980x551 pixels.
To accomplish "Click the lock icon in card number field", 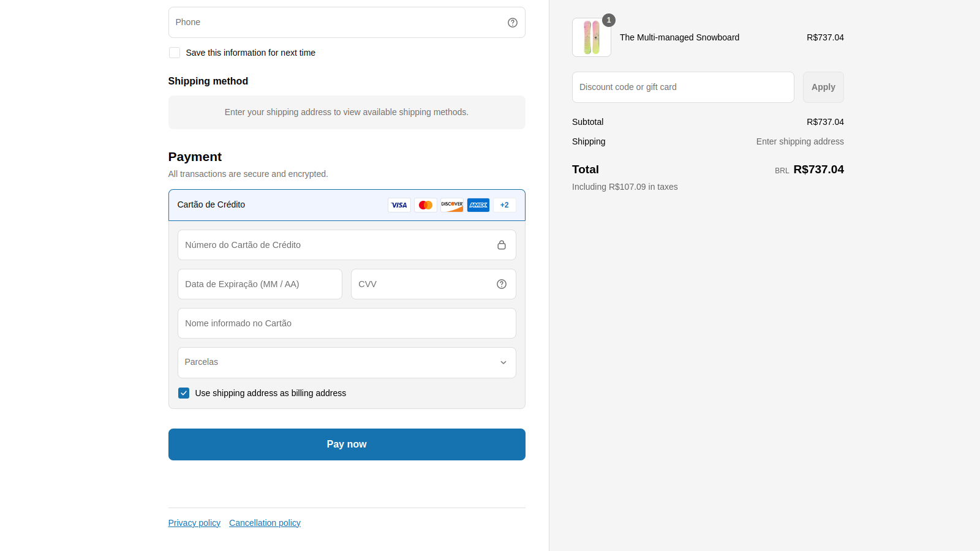I will [x=502, y=245].
